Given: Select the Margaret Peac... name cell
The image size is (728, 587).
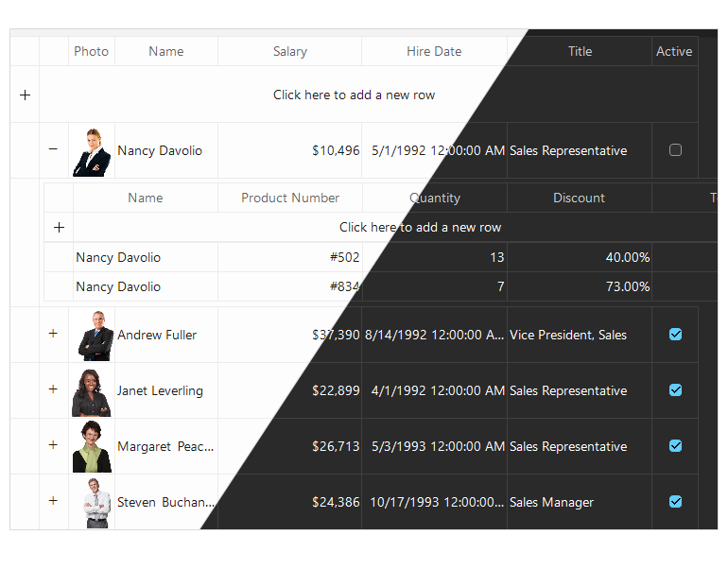Looking at the screenshot, I should click(166, 446).
